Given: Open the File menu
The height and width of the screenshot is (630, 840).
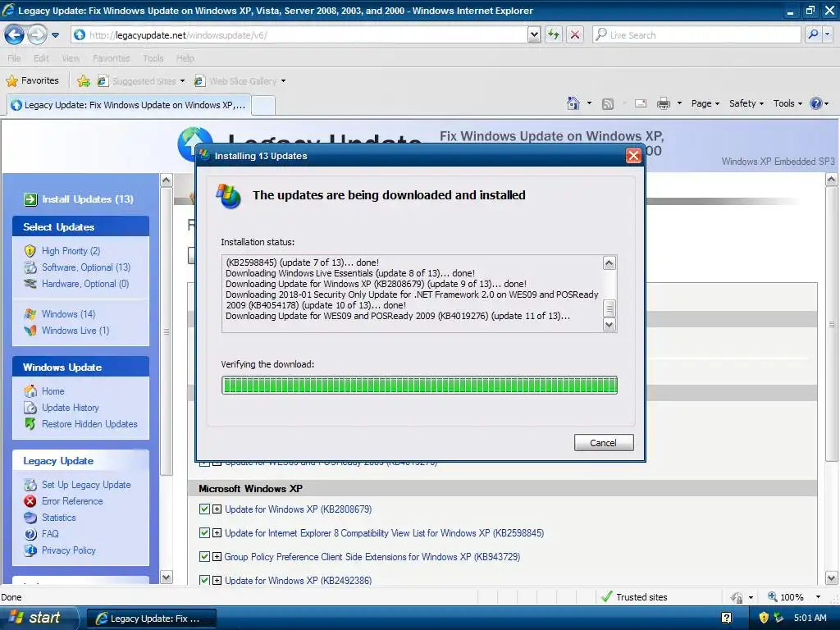Looking at the screenshot, I should pos(14,58).
